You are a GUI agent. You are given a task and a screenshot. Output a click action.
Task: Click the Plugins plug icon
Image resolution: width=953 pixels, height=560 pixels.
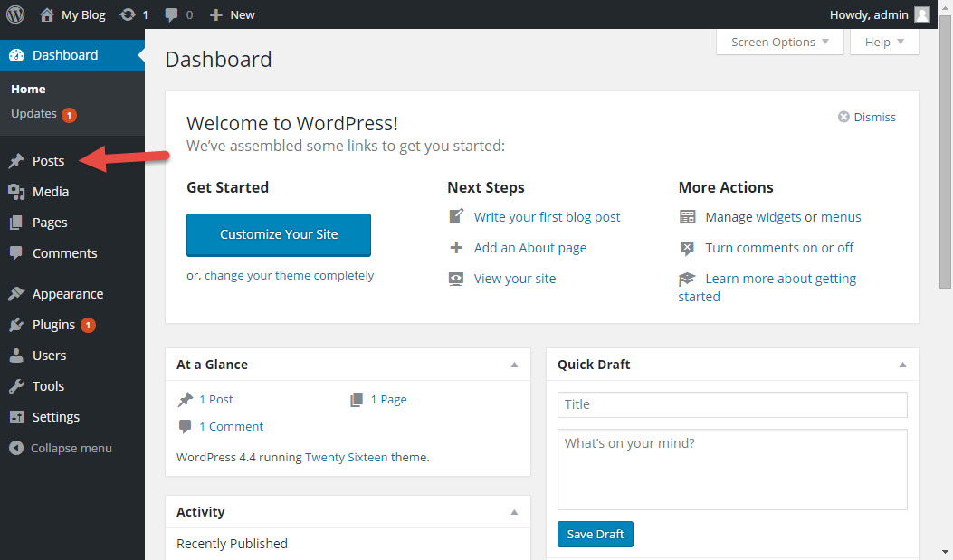16,325
